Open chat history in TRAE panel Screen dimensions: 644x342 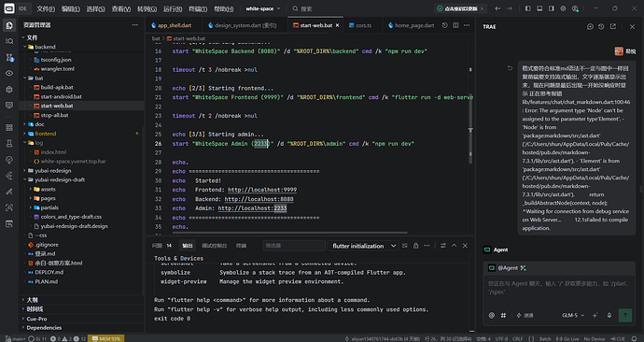coord(601,26)
